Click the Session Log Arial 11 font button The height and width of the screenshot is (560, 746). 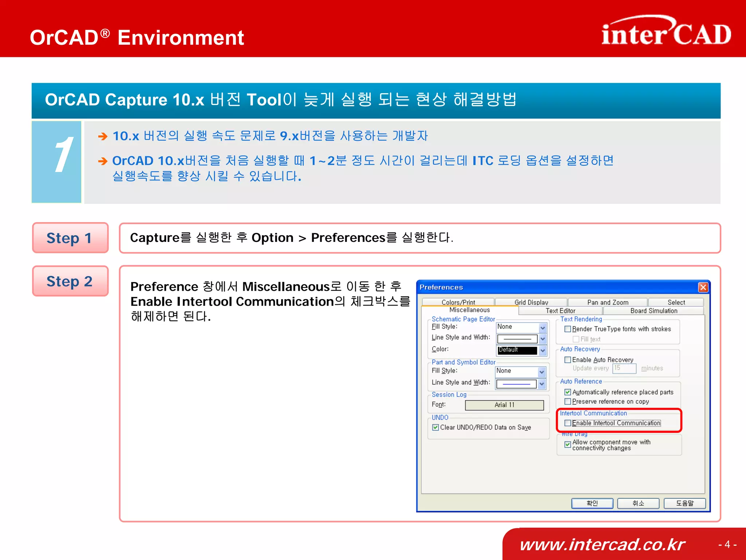[x=504, y=405]
